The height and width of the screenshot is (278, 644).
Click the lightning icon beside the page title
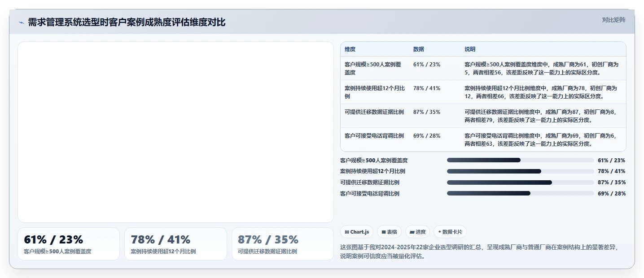coord(22,22)
